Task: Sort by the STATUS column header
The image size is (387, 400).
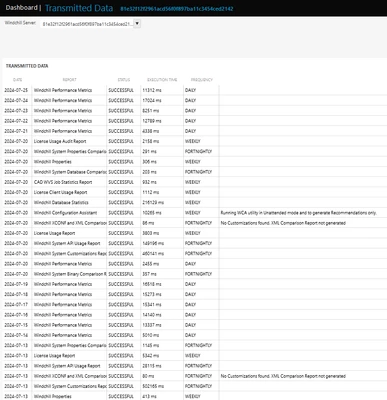Action: (x=124, y=80)
